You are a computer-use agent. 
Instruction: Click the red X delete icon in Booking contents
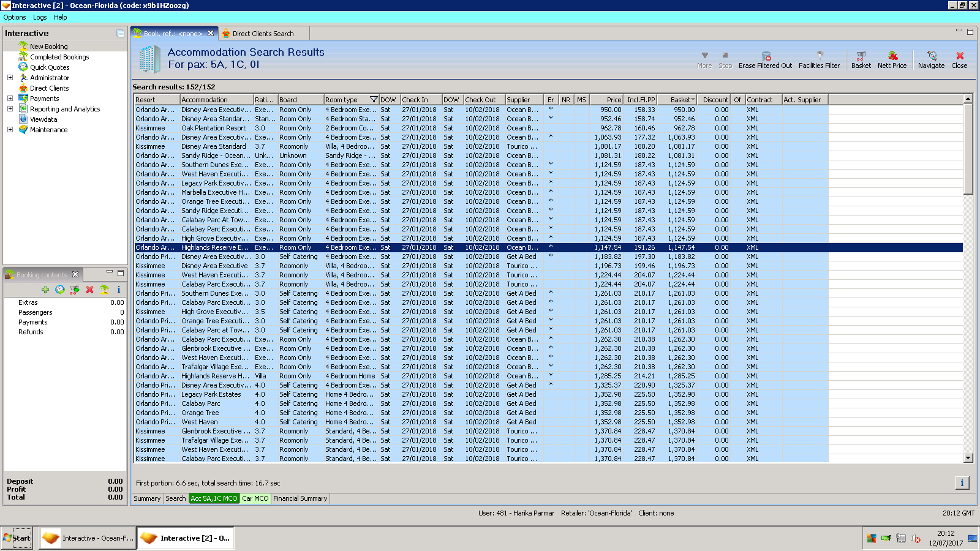click(89, 290)
